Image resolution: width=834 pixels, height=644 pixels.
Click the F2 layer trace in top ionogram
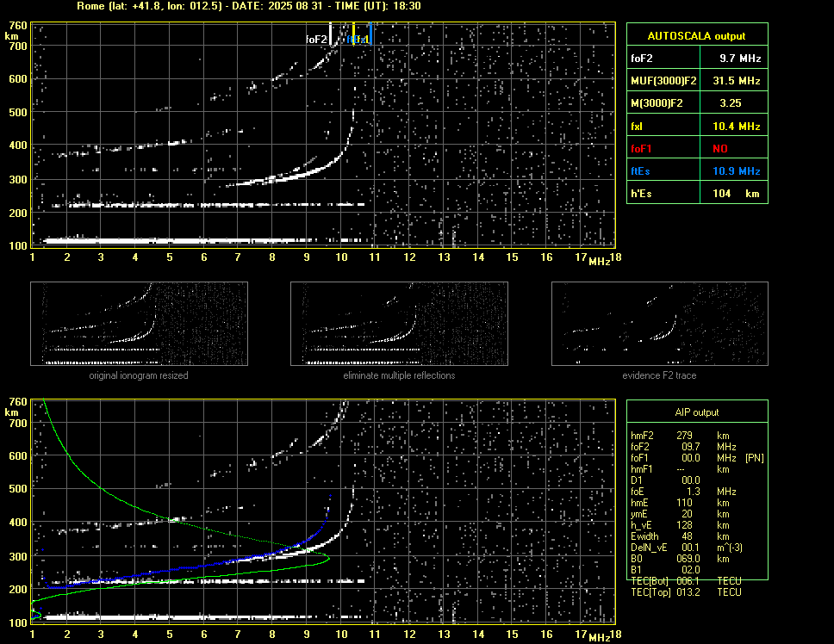tap(308, 174)
